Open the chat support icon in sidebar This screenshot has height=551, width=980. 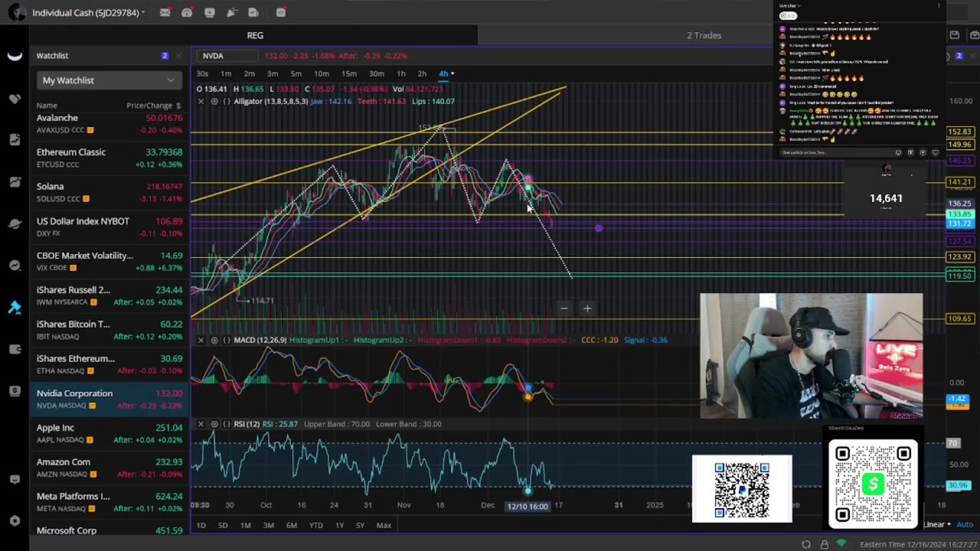15,479
